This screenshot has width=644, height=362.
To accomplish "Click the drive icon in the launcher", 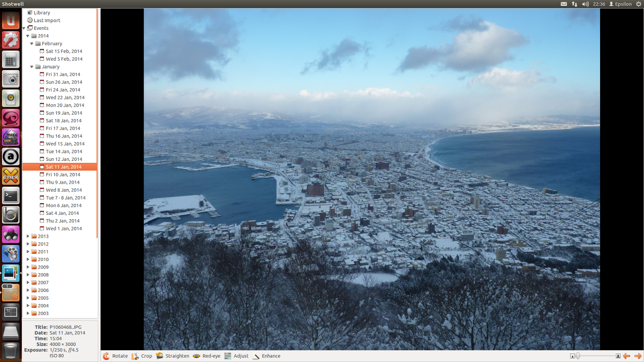I will tap(11, 331).
